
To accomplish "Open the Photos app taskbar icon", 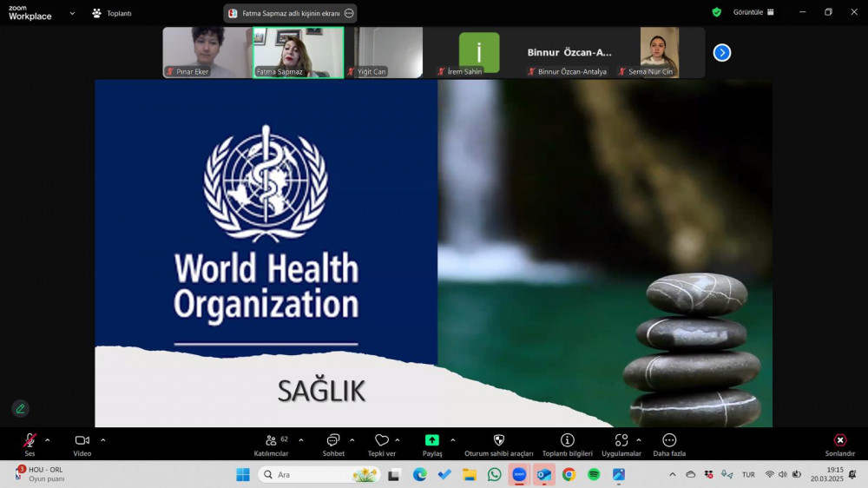I will 619,475.
